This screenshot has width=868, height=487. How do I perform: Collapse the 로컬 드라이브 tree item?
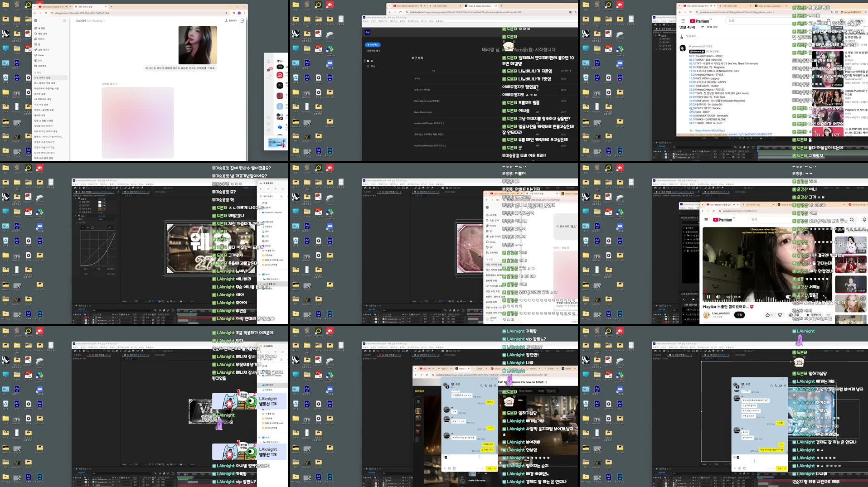[684, 232]
